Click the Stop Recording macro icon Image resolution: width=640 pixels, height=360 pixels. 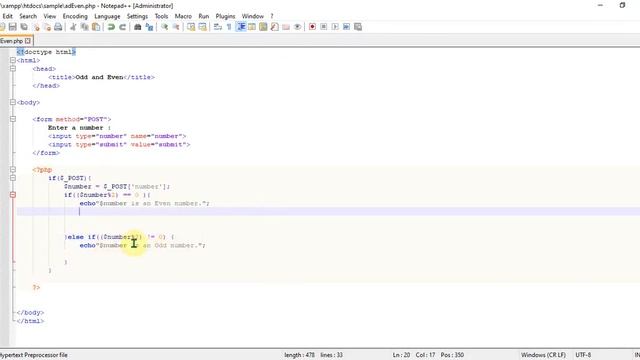pos(324,27)
